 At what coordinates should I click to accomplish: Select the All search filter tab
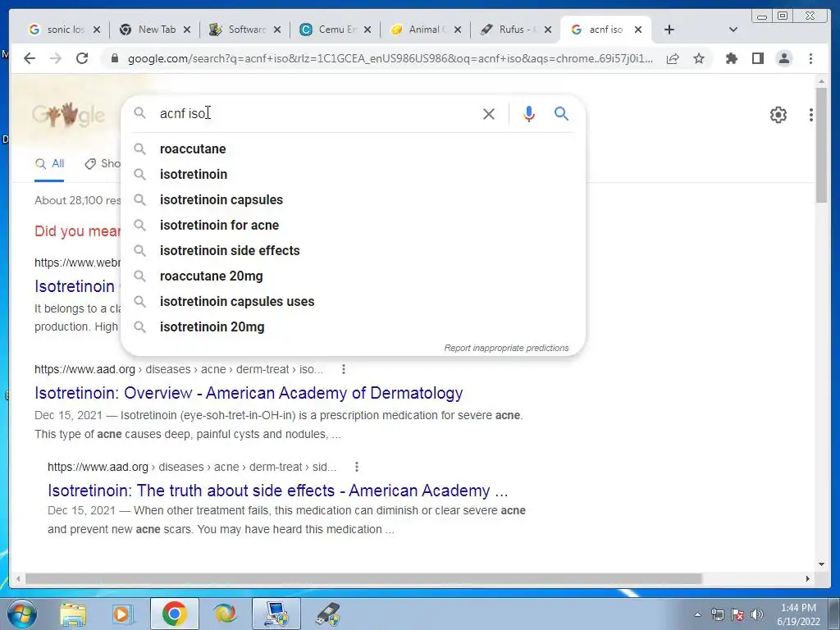point(49,164)
